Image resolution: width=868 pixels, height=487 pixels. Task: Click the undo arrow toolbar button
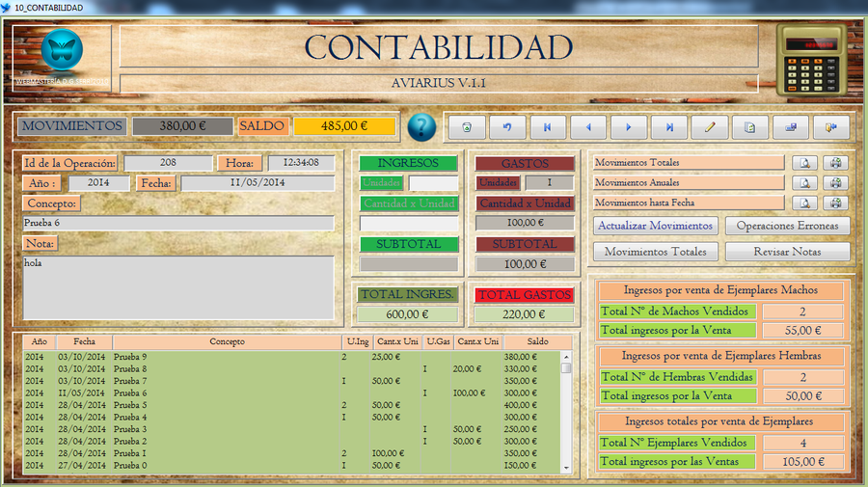point(507,126)
